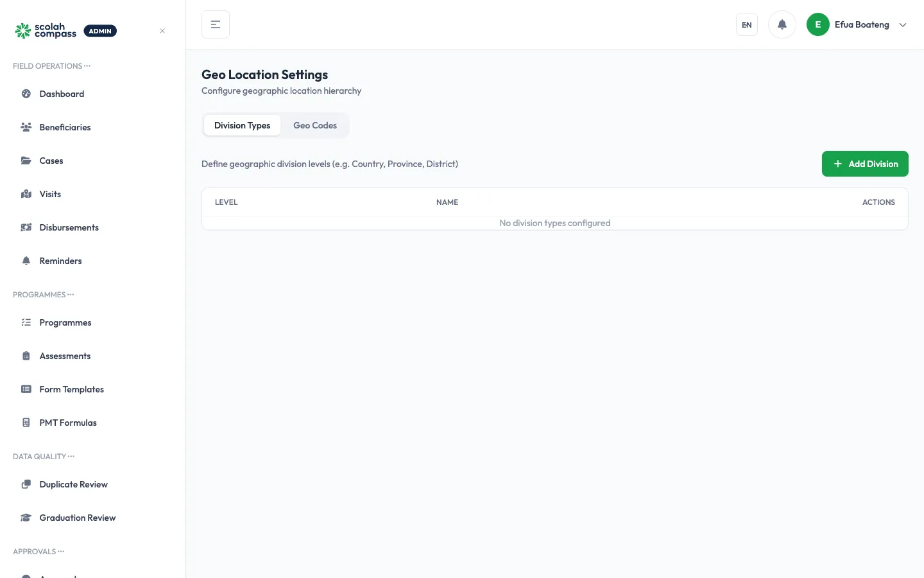Open Cases folder icon in sidebar
Screen dimensions: 924x578
(x=26, y=161)
